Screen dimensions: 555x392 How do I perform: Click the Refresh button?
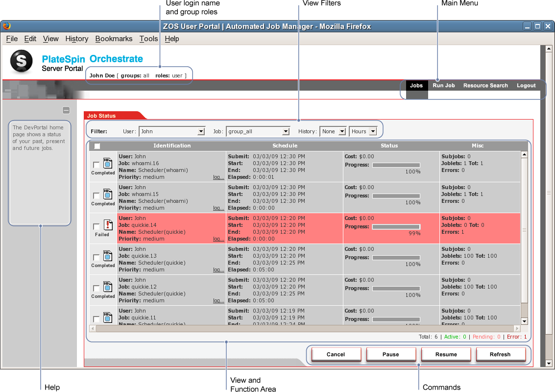click(x=501, y=354)
